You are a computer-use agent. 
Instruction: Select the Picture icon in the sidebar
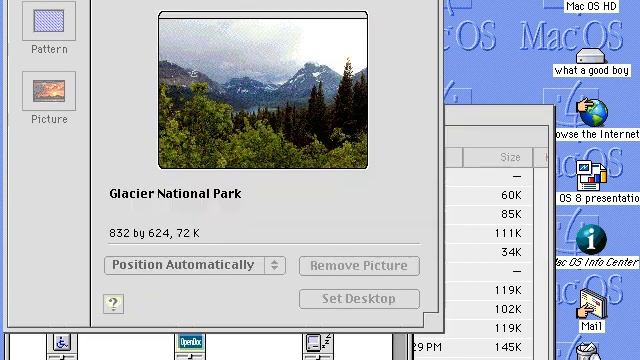coord(49,91)
